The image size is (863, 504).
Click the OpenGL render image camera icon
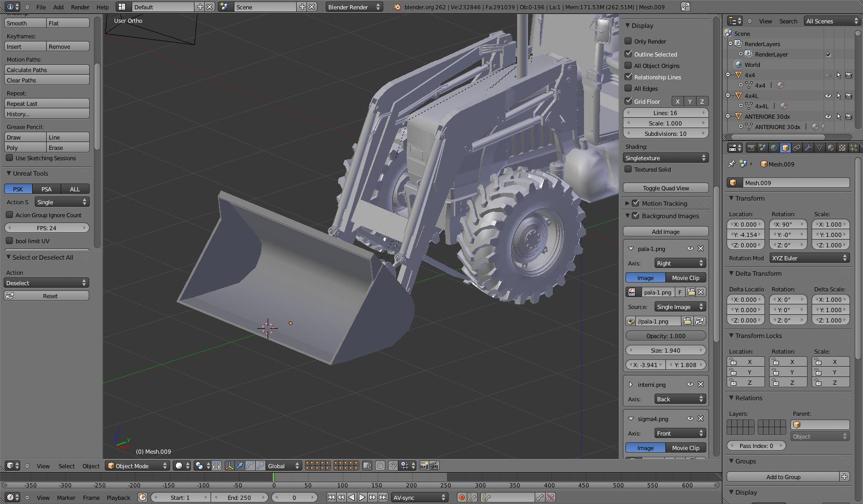[424, 466]
